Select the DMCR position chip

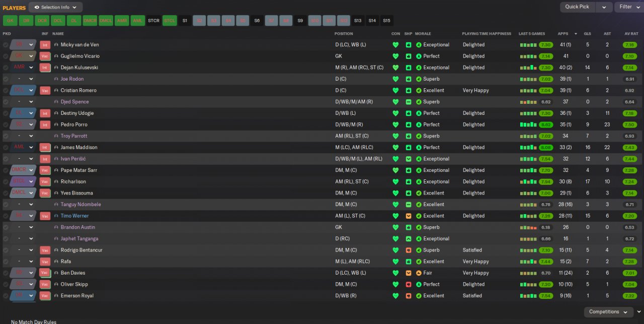[90, 21]
